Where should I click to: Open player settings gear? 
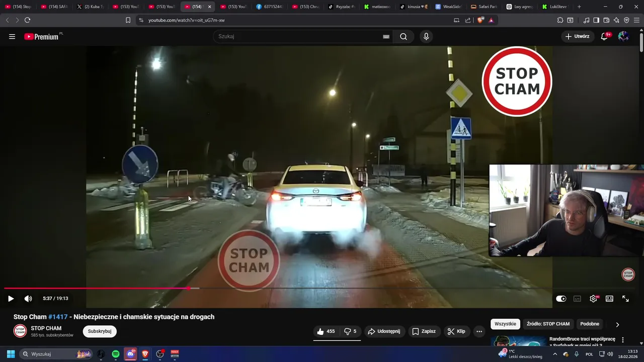pos(593,299)
